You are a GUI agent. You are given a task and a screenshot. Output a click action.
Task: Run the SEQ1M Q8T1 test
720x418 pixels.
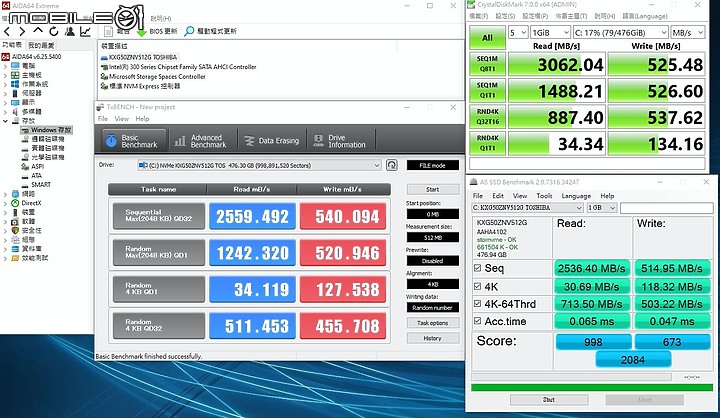point(487,64)
